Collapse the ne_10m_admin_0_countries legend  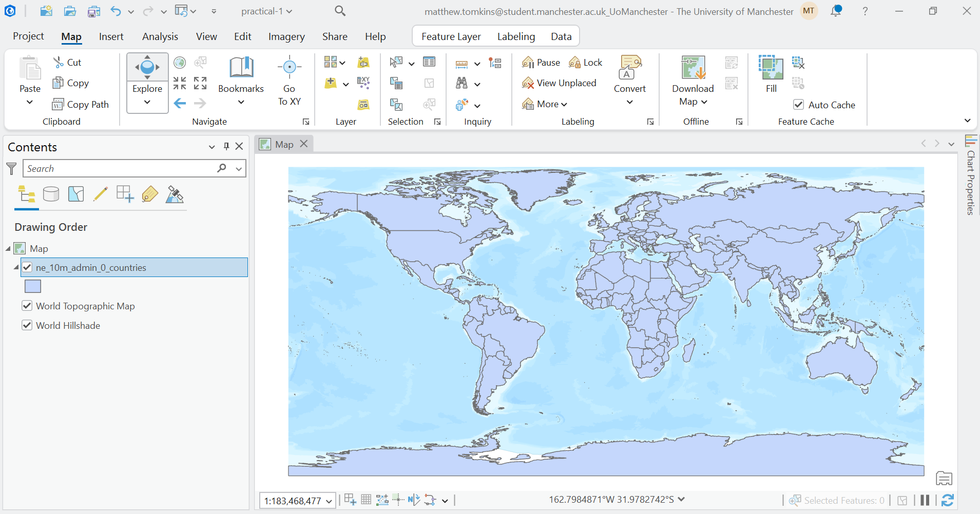point(16,267)
